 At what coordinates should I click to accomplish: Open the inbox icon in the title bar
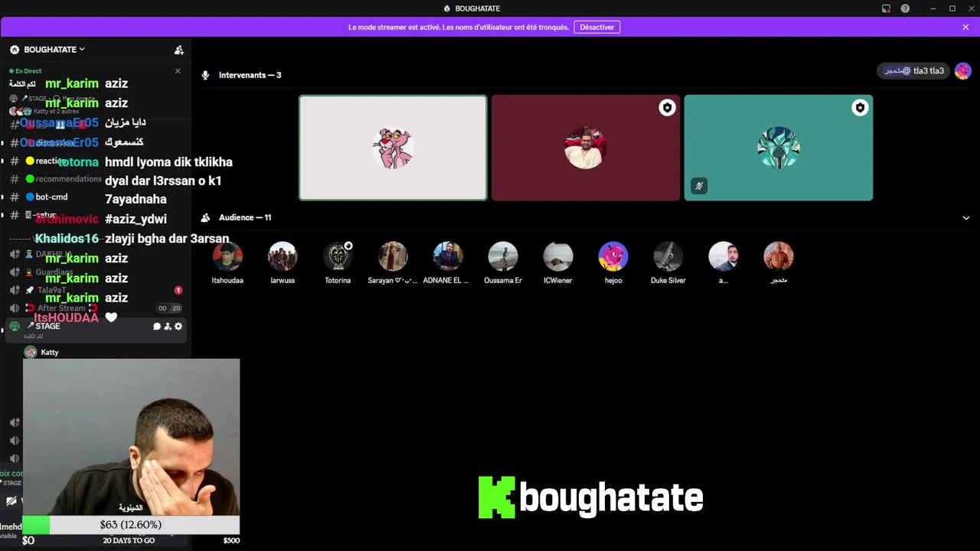pyautogui.click(x=886, y=8)
